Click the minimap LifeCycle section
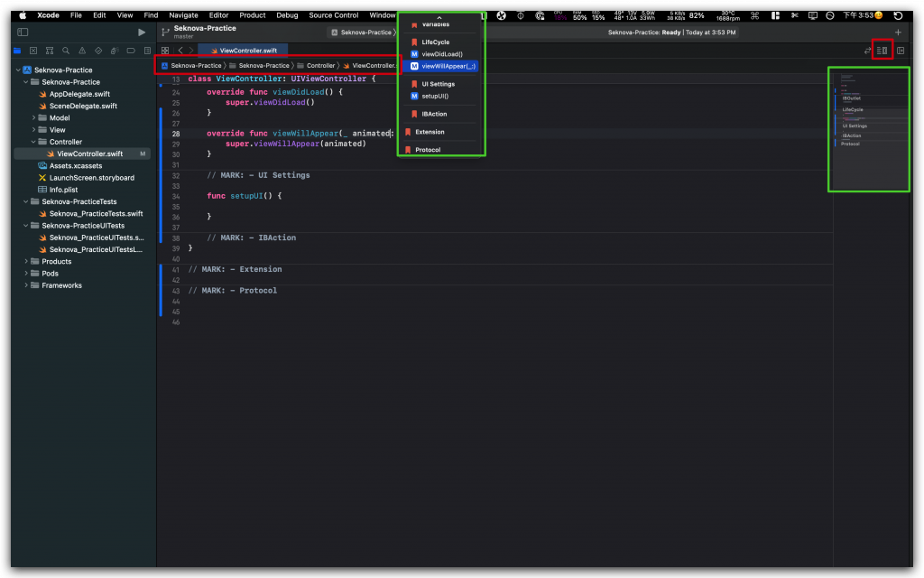This screenshot has height=578, width=924. pyautogui.click(x=852, y=109)
